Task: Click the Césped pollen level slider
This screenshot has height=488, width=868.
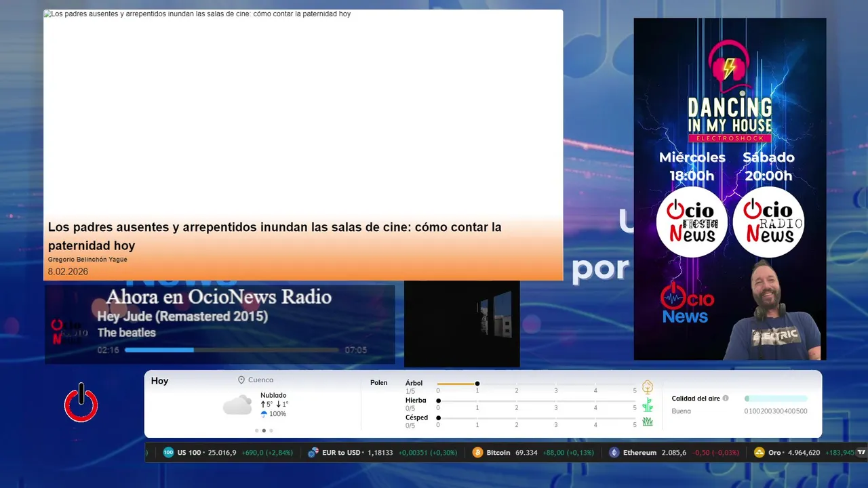Action: [536, 418]
